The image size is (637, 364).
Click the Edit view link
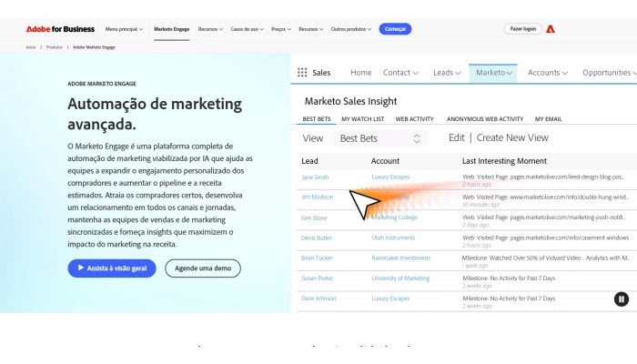pyautogui.click(x=456, y=137)
